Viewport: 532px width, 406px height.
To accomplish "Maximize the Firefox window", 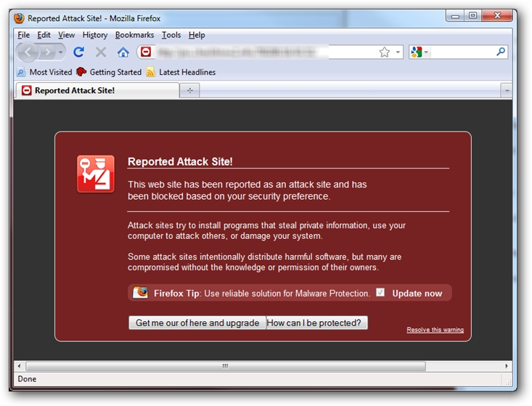I will [472, 16].
